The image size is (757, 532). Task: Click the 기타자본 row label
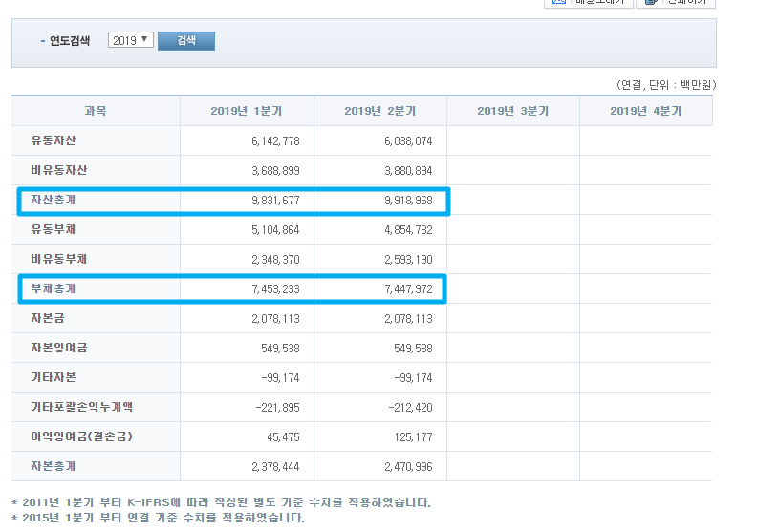click(x=54, y=377)
